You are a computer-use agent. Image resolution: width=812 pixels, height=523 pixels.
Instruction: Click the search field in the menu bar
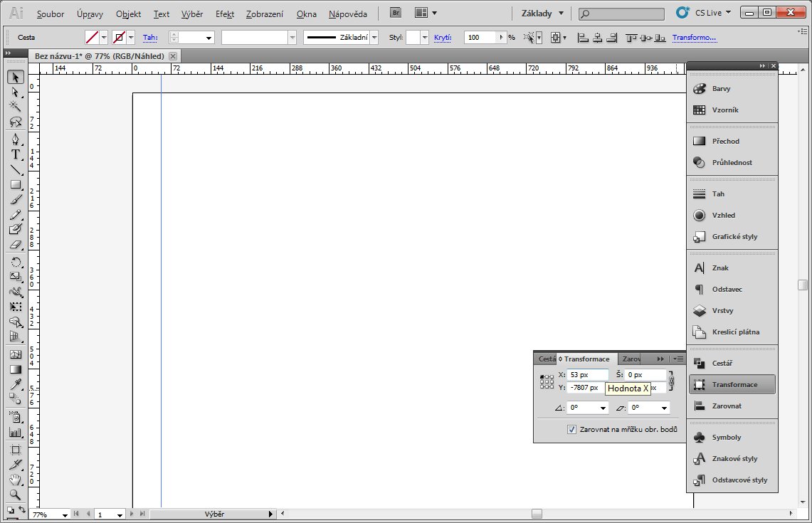[x=621, y=14]
